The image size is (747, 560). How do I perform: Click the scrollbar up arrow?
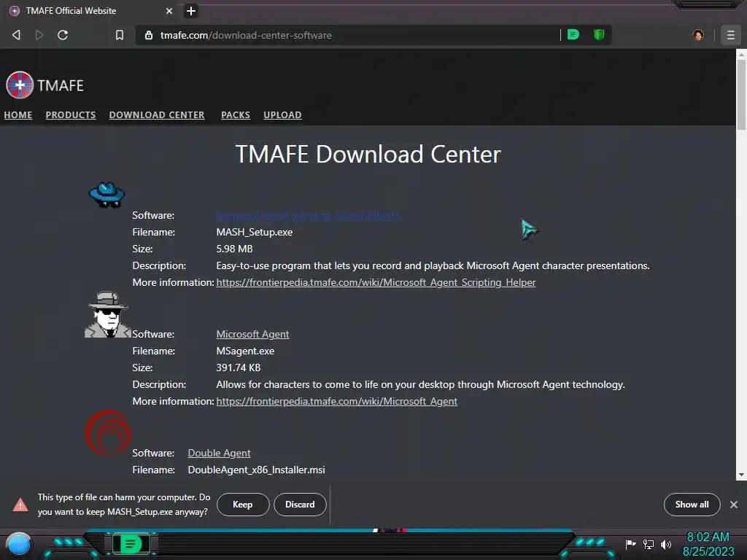pos(741,55)
